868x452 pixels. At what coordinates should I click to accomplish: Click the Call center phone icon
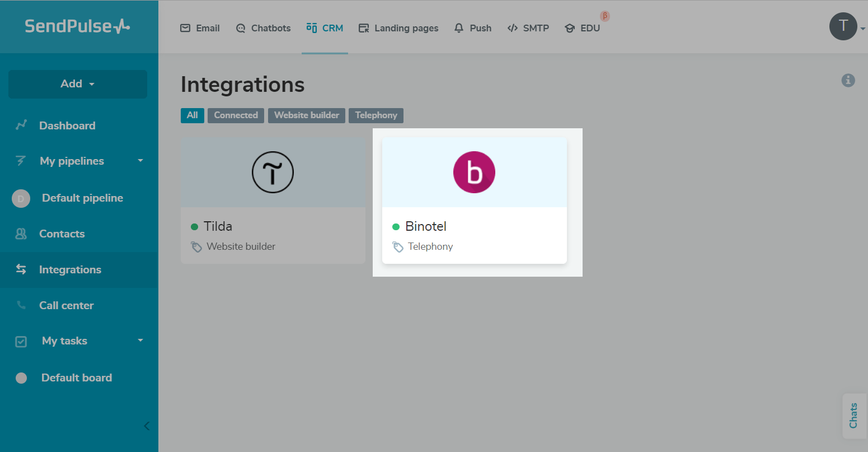coord(21,305)
